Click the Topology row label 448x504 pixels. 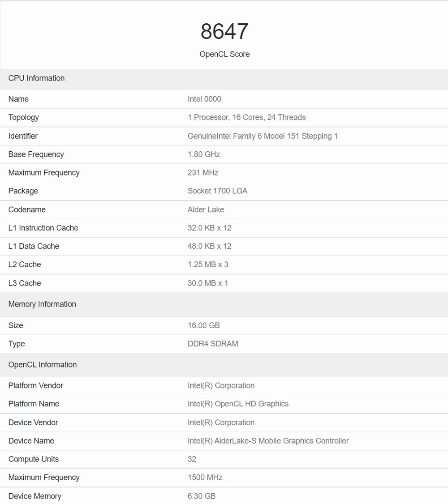point(23,117)
